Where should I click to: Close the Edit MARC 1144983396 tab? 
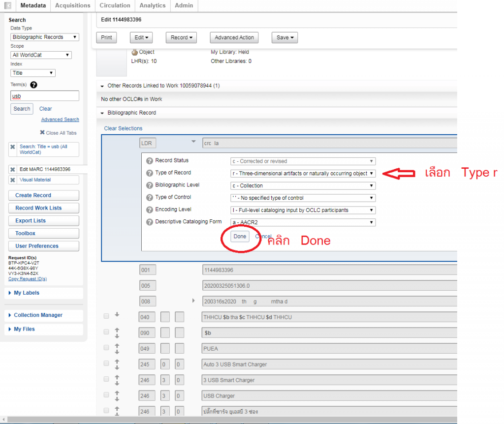tap(12, 169)
